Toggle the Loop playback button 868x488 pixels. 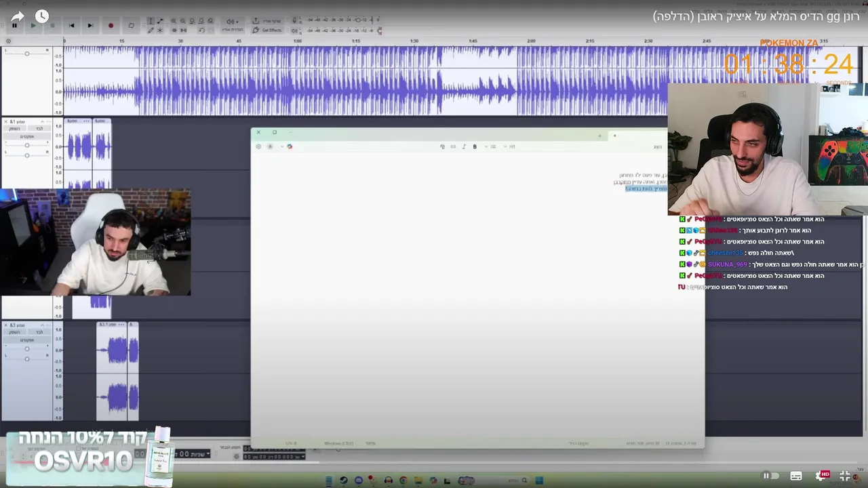pos(131,25)
